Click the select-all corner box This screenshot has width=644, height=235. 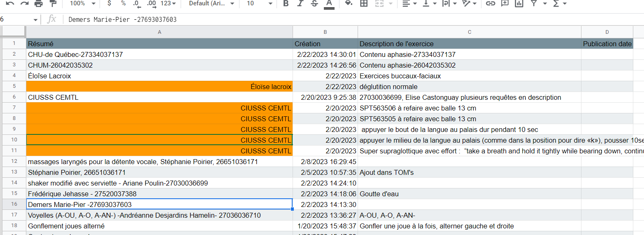(x=13, y=32)
